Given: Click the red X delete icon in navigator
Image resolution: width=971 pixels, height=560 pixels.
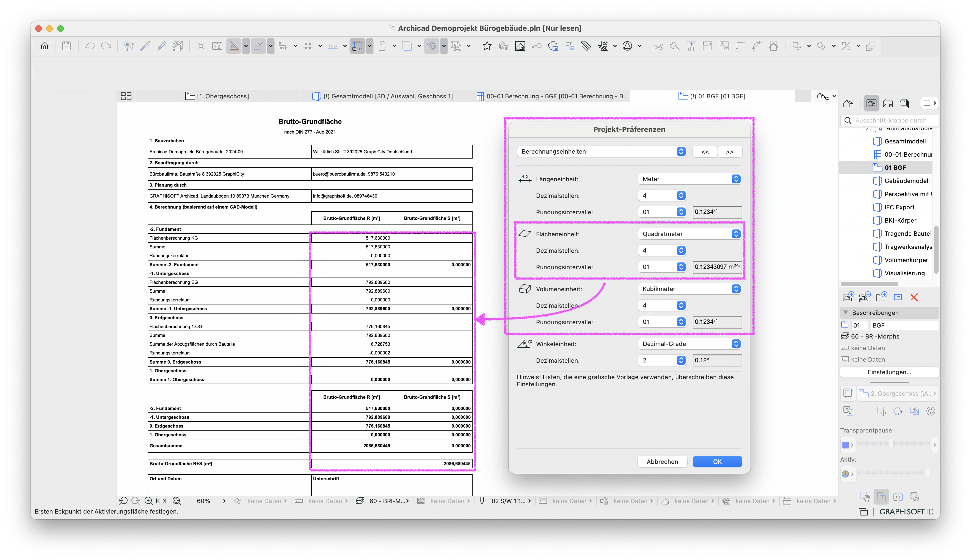Looking at the screenshot, I should [x=914, y=297].
